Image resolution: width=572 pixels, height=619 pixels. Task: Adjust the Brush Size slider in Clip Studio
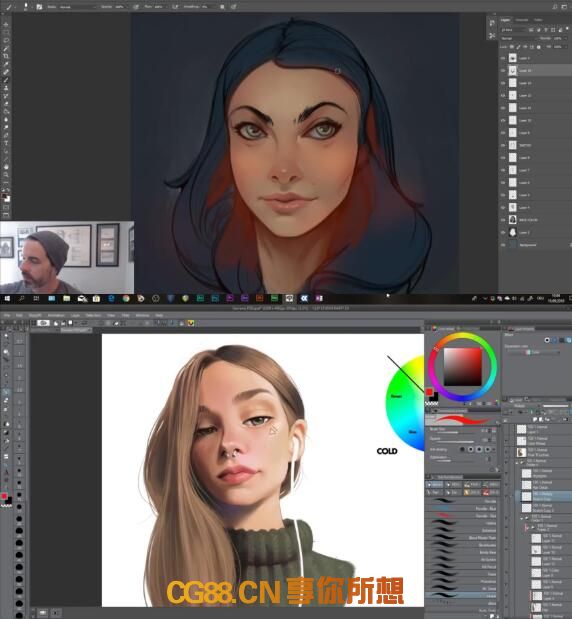[x=454, y=432]
